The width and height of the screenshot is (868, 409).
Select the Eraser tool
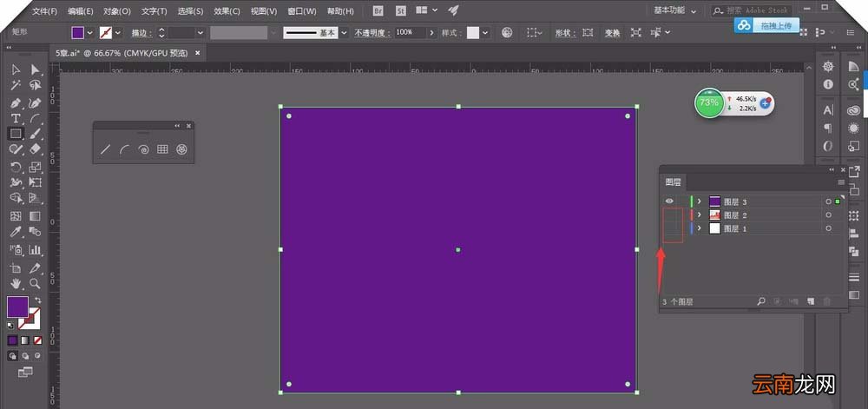(35, 148)
